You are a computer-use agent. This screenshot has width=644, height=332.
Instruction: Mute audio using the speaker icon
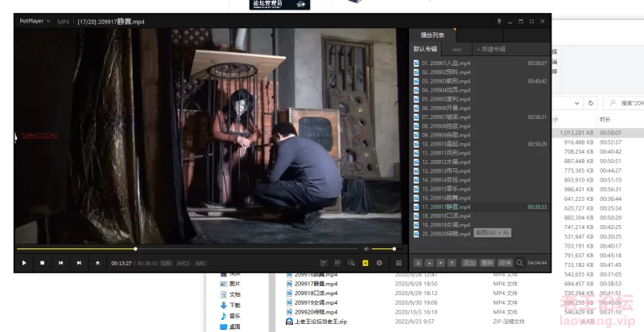[366, 248]
